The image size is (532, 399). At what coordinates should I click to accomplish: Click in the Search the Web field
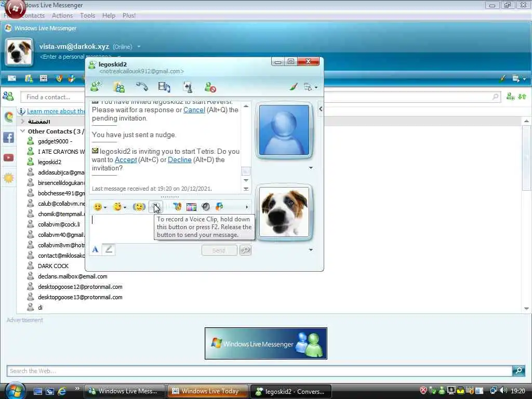click(259, 371)
